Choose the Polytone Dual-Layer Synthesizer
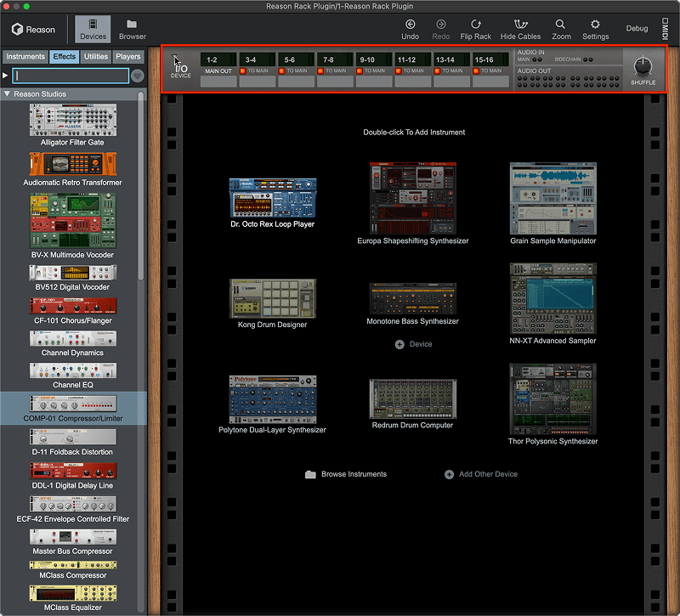 [272, 399]
